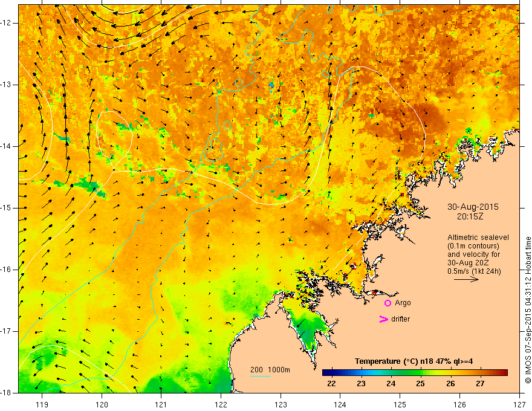Click the longitude axis label 119
This screenshot has width=532, height=411.
[42, 404]
